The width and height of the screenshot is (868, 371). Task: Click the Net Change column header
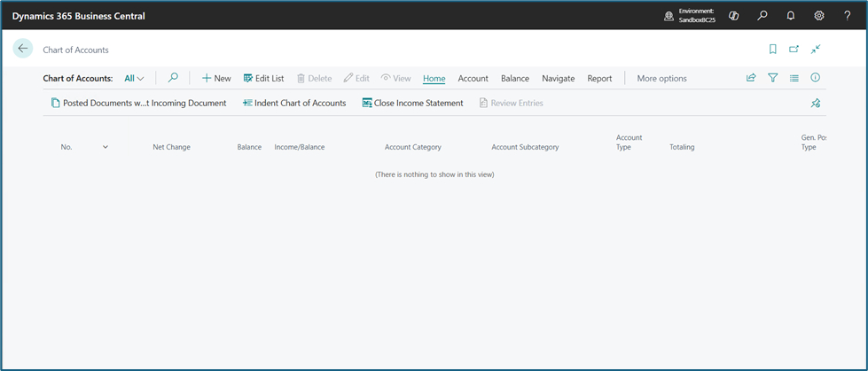pyautogui.click(x=172, y=147)
